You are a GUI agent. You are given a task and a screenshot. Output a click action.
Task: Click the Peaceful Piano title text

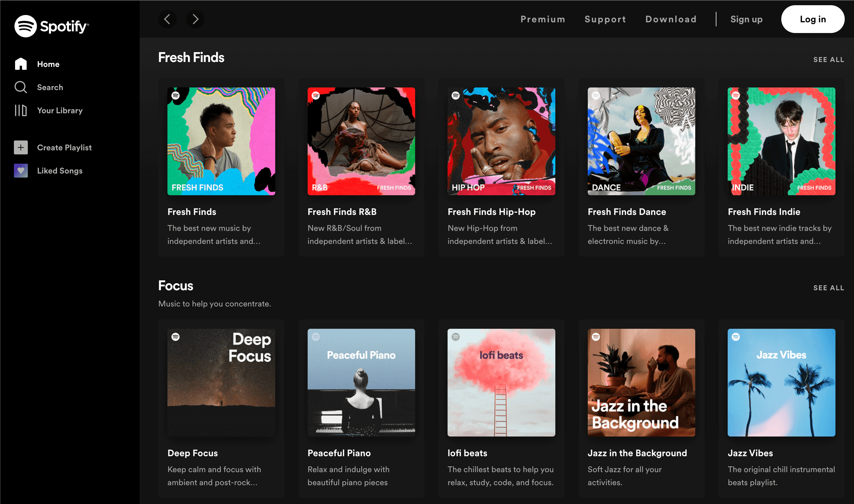tap(339, 453)
